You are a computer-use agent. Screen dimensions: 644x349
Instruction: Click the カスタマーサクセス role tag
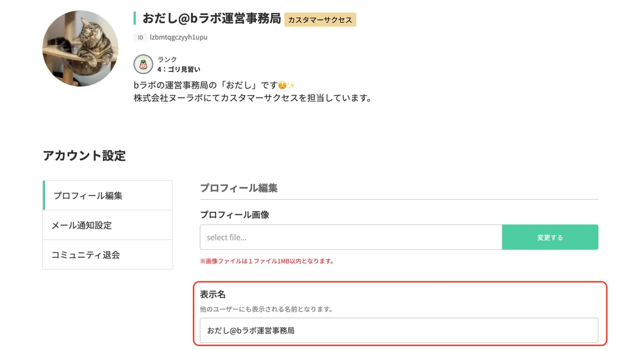320,20
